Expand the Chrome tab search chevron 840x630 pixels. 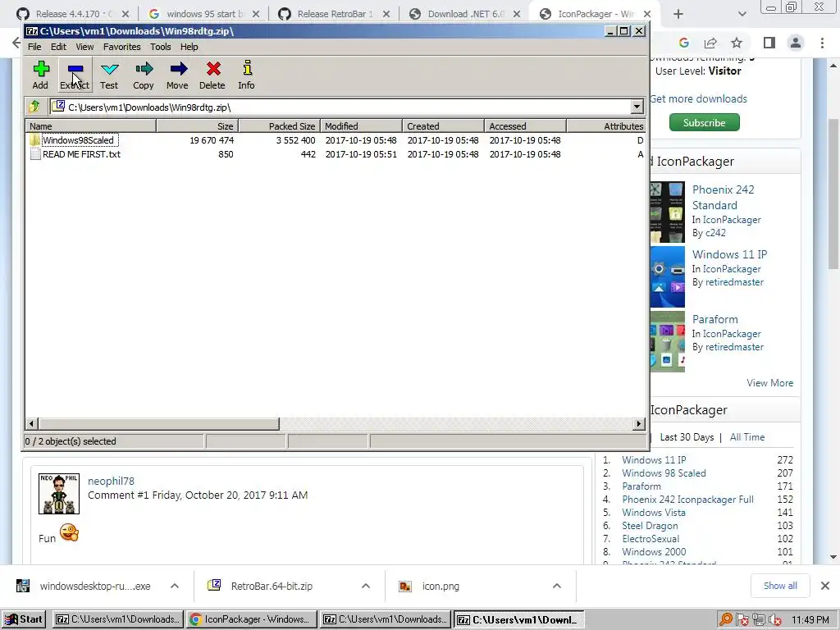[x=742, y=14]
